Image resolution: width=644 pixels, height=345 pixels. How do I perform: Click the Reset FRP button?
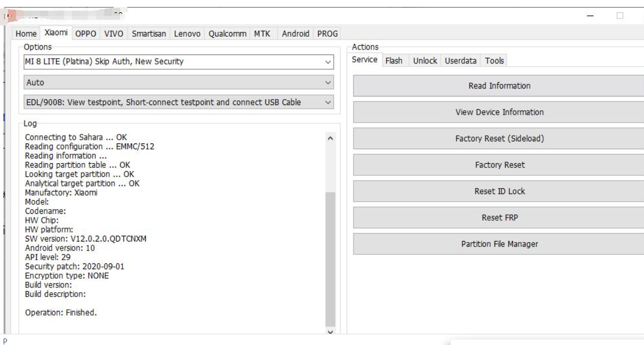click(499, 218)
